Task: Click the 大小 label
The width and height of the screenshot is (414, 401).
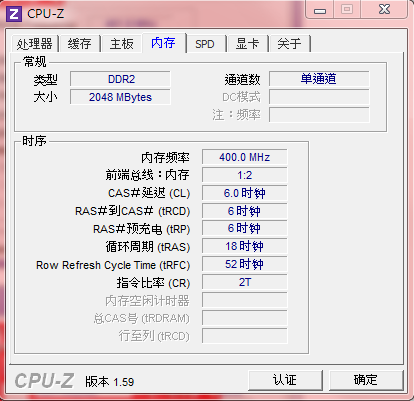Action: point(45,97)
